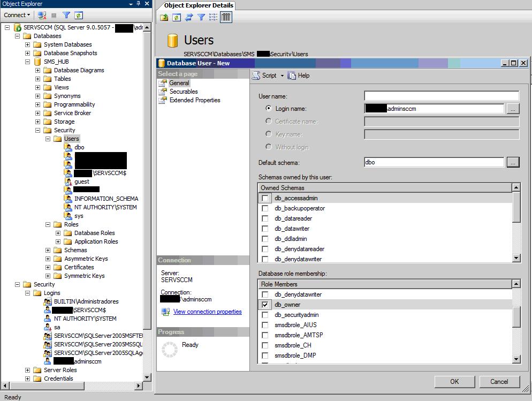Click the SERVSCCM server icon in tree
The width and height of the screenshot is (532, 401).
[x=18, y=27]
